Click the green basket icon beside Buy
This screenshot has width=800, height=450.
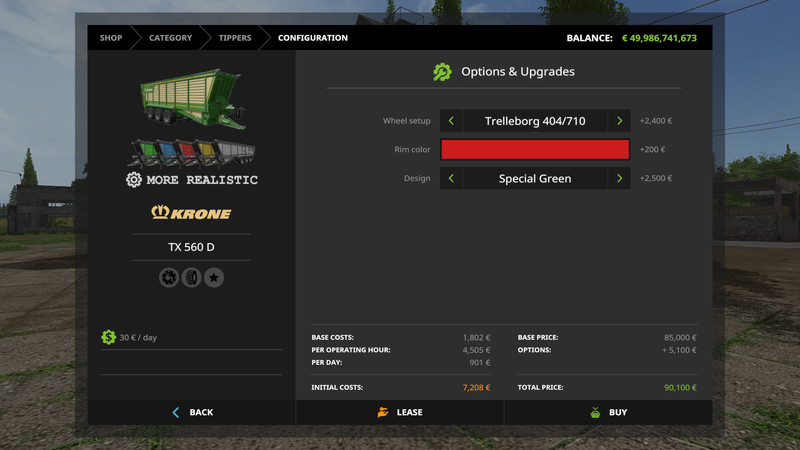point(594,412)
